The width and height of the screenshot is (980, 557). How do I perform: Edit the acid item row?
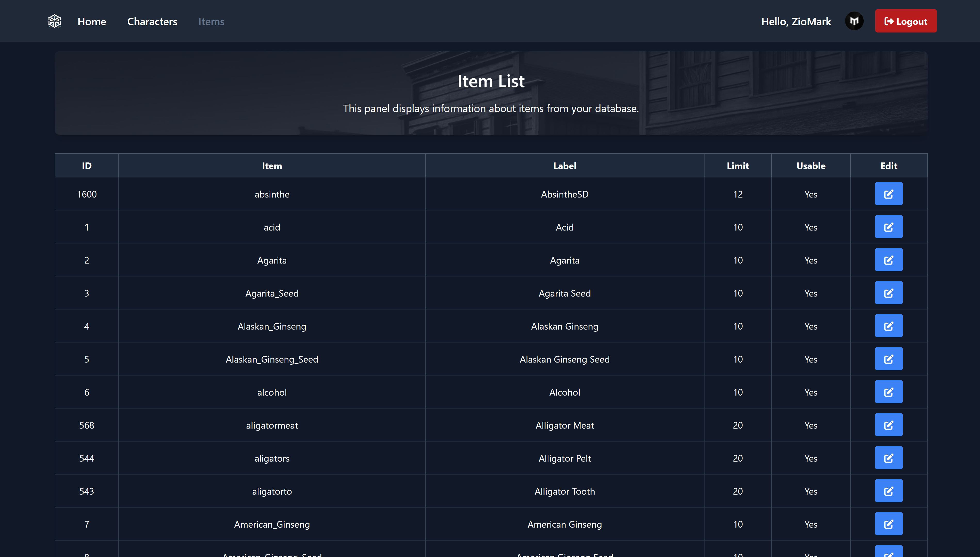[x=888, y=227]
